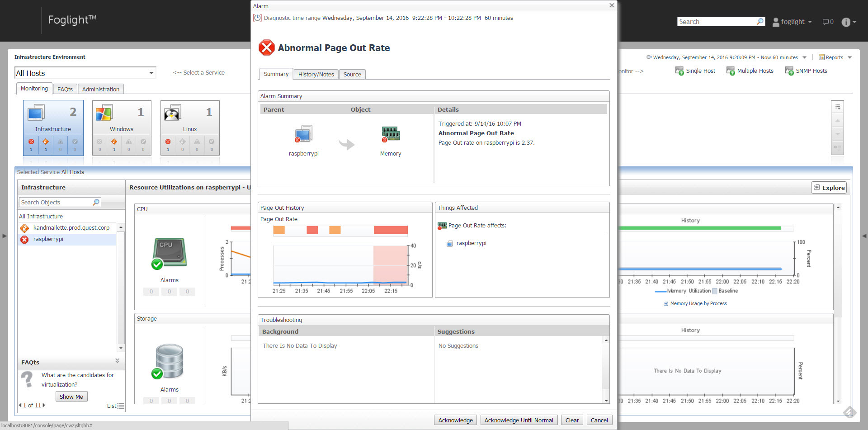Close the Alarm dialog
Viewport: 868px width, 430px height.
(612, 5)
